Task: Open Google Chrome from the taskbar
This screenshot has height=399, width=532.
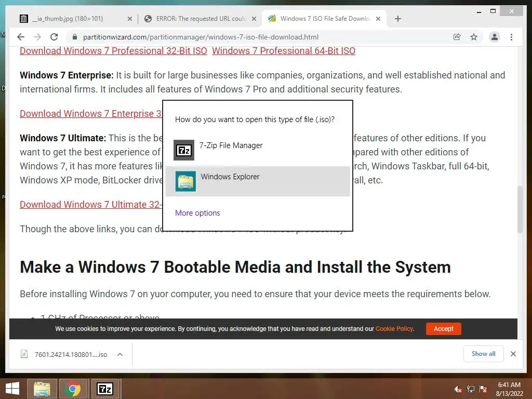Action: (x=73, y=389)
